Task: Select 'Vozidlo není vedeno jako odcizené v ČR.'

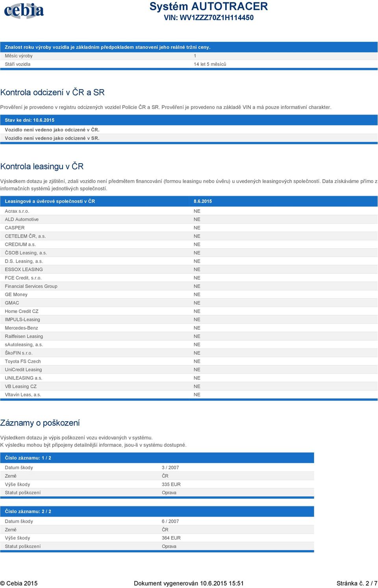Action: click(x=52, y=129)
